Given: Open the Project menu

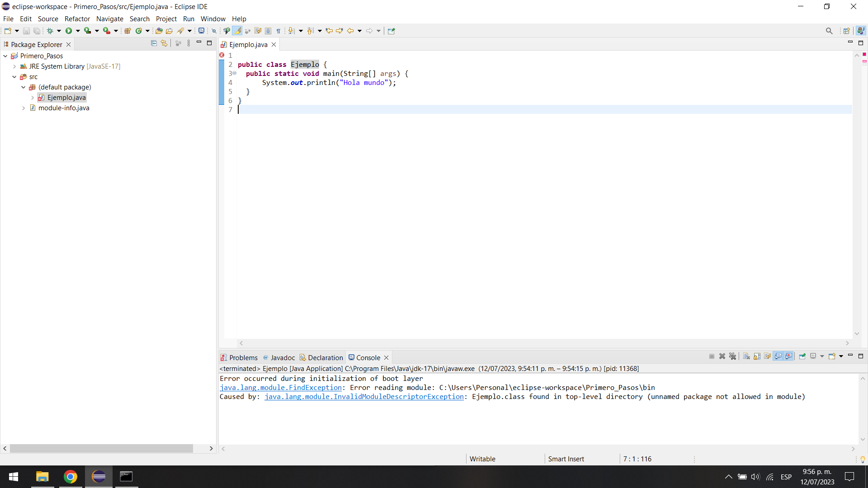Looking at the screenshot, I should 166,19.
